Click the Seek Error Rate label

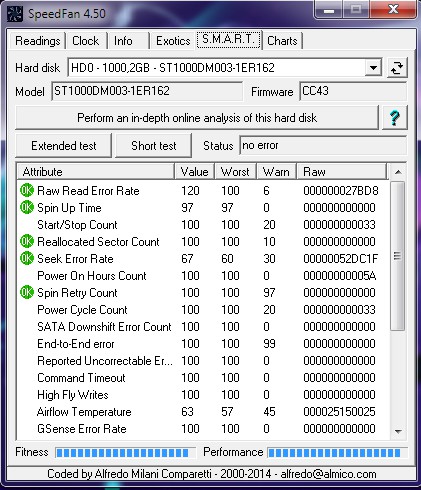tap(75, 259)
